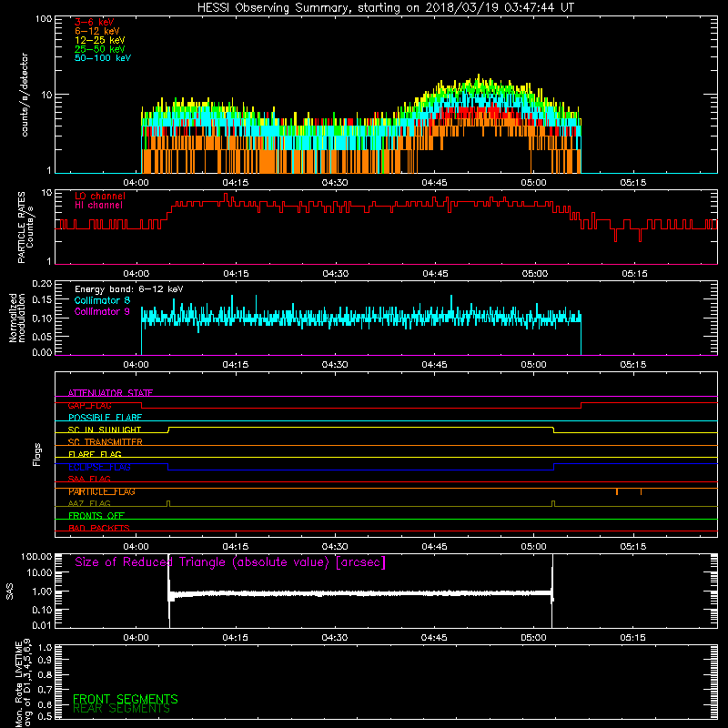Click the SAS axis label
This screenshot has width=728, height=728.
(x=9, y=591)
